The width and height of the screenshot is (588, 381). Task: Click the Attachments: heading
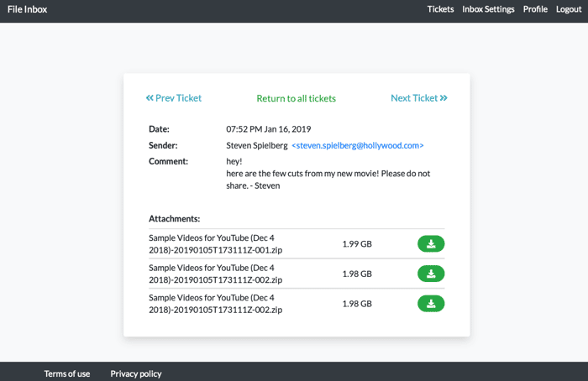pos(175,219)
